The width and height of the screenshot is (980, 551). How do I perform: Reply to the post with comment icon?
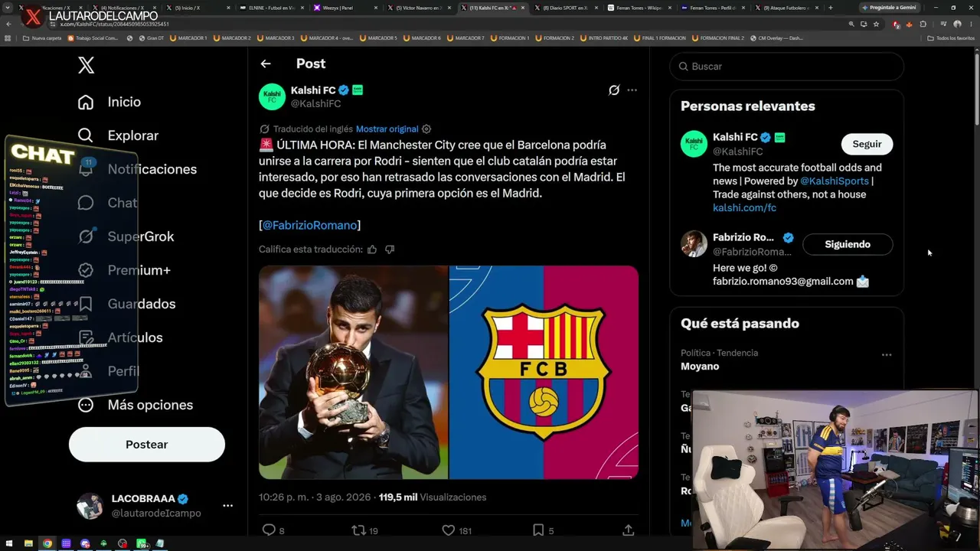coord(269,530)
